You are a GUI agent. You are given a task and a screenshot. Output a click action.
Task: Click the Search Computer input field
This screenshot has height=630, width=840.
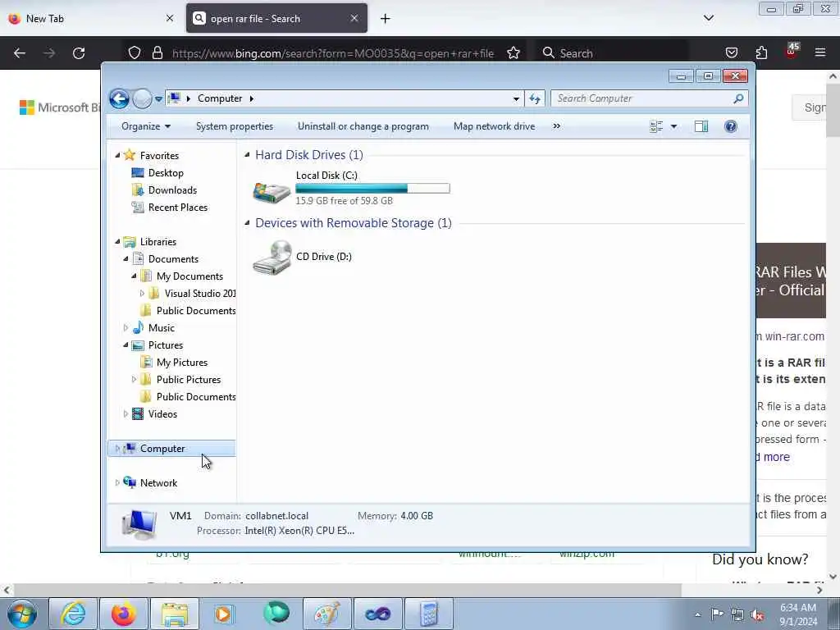coord(641,98)
